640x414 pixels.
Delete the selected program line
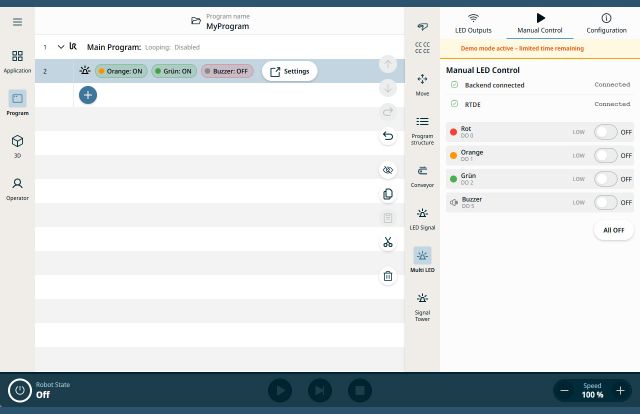pyautogui.click(x=388, y=276)
